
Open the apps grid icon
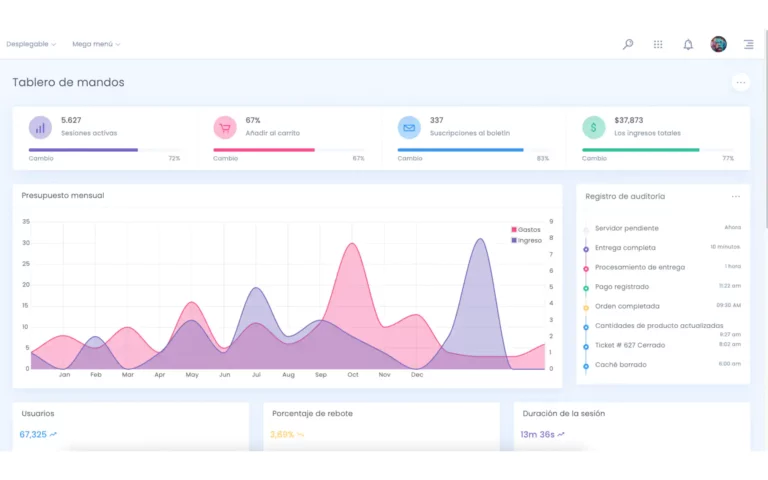[658, 44]
